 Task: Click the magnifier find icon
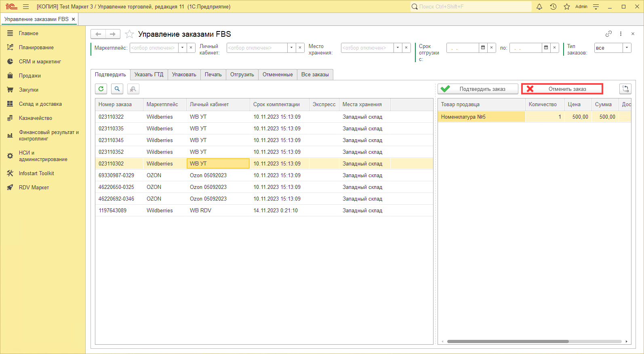(x=117, y=89)
